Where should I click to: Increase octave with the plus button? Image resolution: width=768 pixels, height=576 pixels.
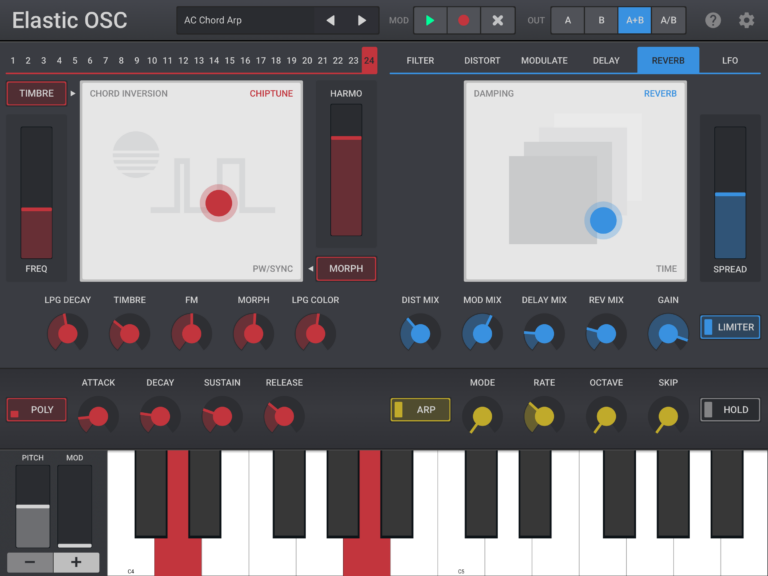pyautogui.click(x=76, y=562)
